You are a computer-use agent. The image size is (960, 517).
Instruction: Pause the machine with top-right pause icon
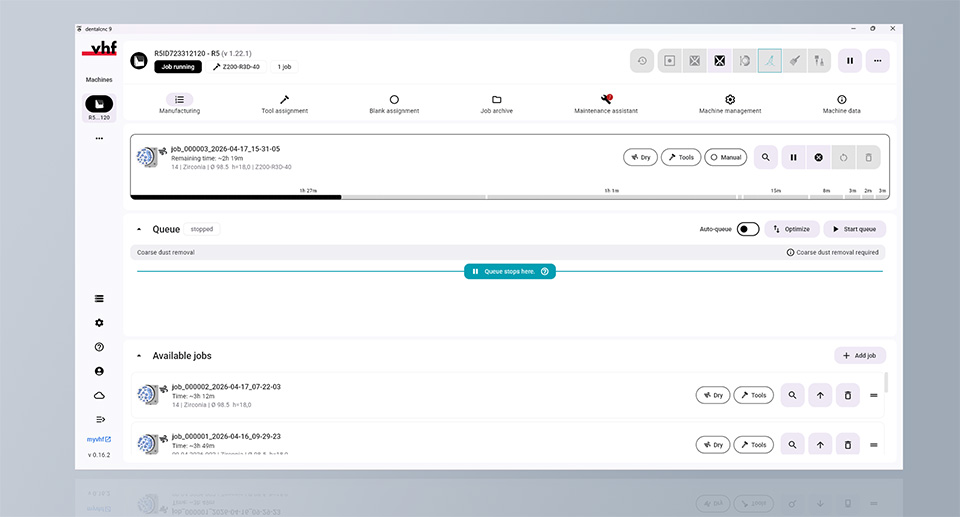pos(850,61)
